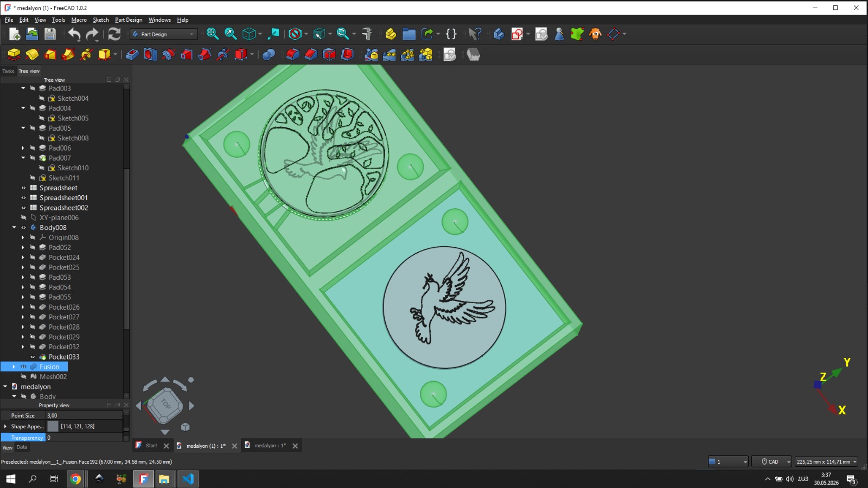
Task: Select the Mirrored tool
Action: [371, 55]
